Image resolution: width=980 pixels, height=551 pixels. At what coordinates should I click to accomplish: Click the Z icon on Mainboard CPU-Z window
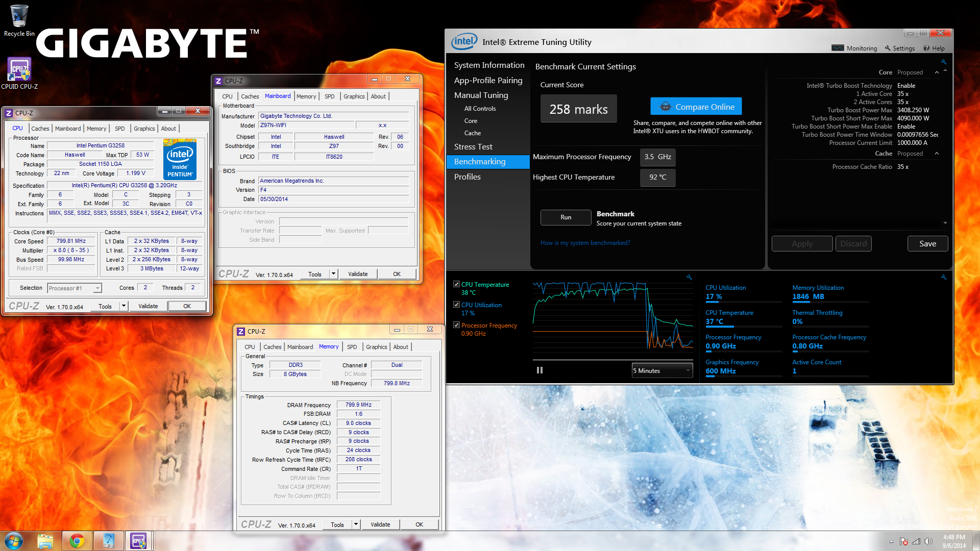point(218,81)
